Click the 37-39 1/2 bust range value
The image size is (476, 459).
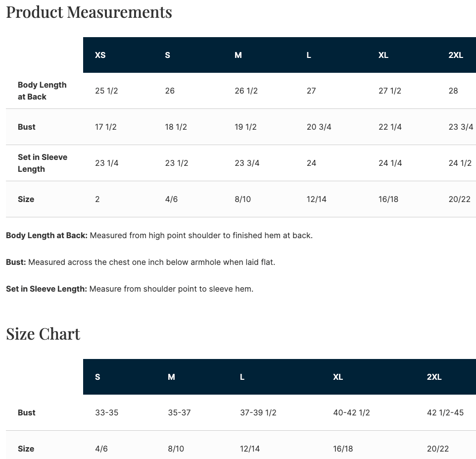[258, 412]
